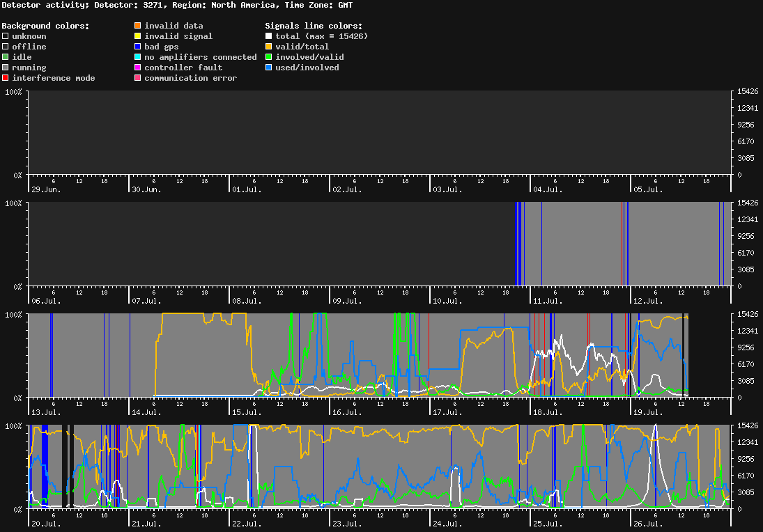Click the pink 'communication error' swatch
763x532 pixels.
(138, 78)
